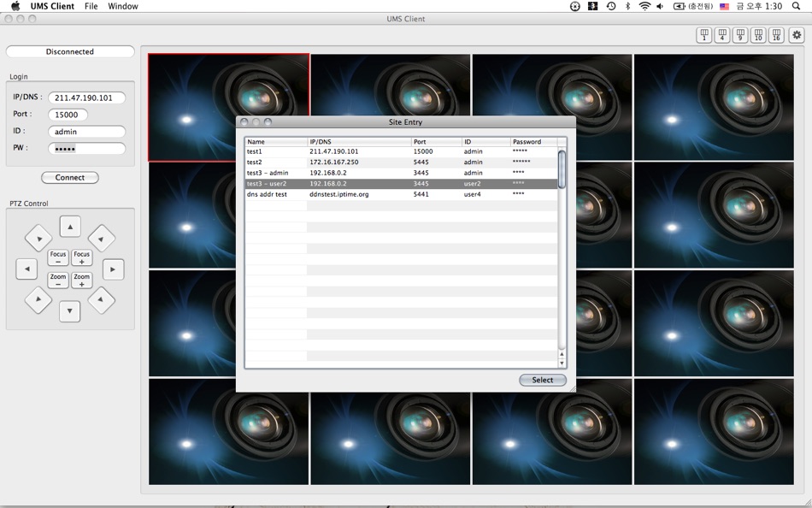Click Wi-Fi status icon in menu bar
Viewport: 812px width, 508px height.
point(644,6)
